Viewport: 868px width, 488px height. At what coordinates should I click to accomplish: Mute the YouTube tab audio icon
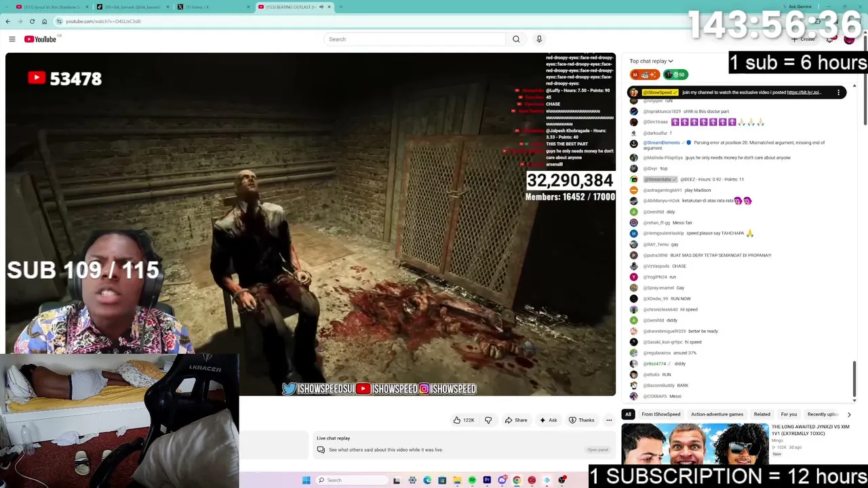click(x=321, y=7)
